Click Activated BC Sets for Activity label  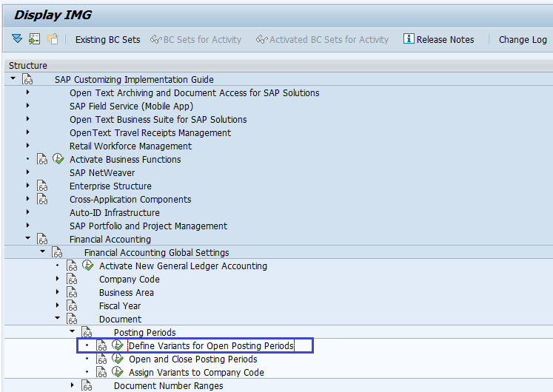(x=329, y=40)
